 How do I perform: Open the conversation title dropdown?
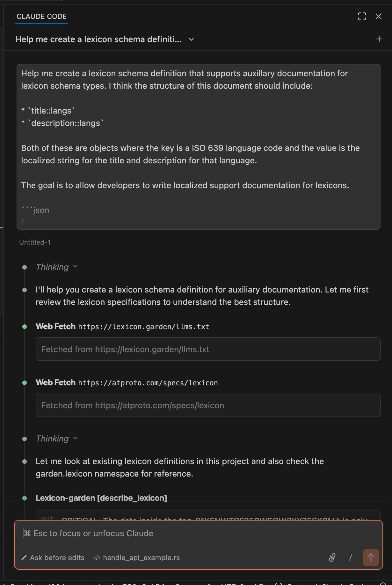coord(191,39)
